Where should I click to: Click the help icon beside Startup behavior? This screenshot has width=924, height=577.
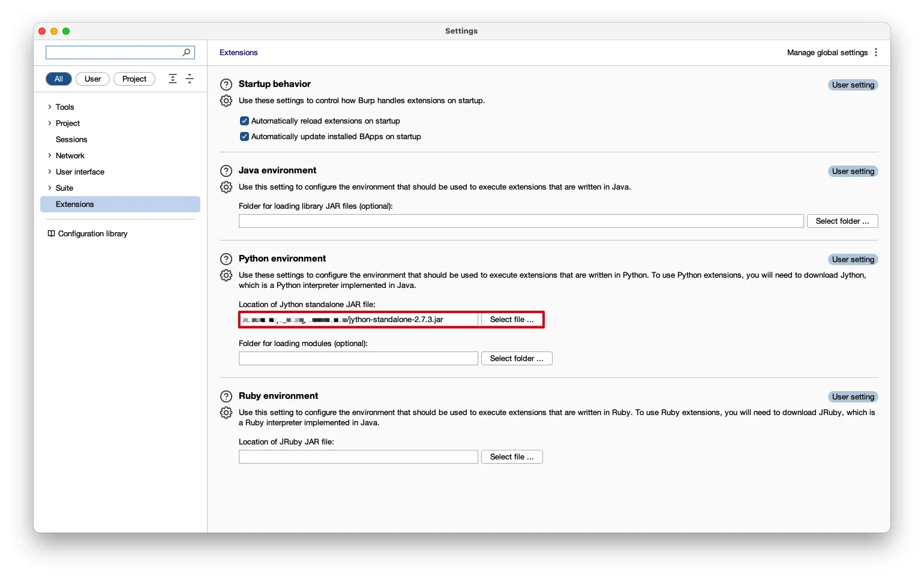tap(226, 85)
